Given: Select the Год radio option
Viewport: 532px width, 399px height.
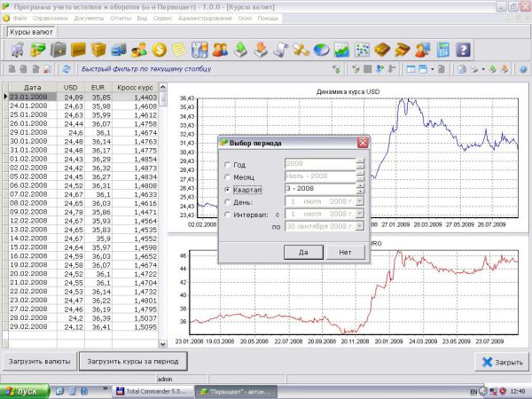Looking at the screenshot, I should click(x=227, y=165).
